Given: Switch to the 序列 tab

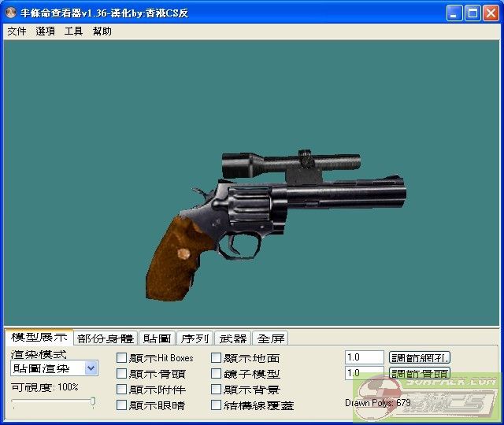Looking at the screenshot, I should click(x=195, y=338).
